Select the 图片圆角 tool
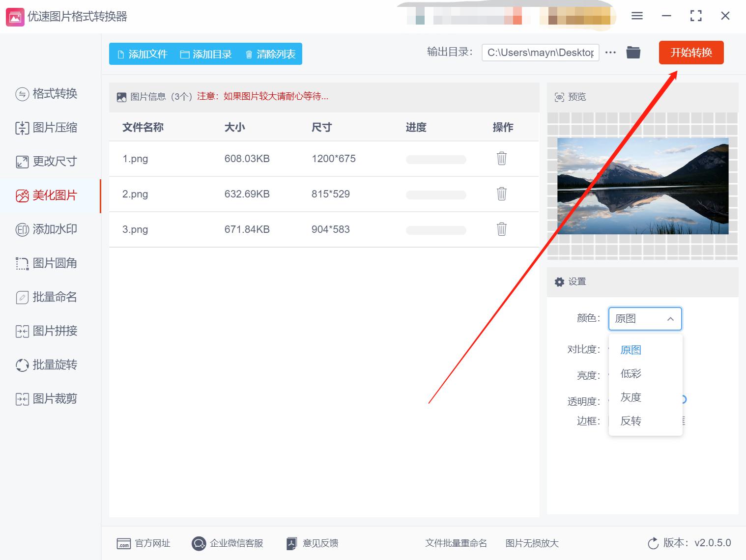This screenshot has height=560, width=746. pyautogui.click(x=49, y=263)
